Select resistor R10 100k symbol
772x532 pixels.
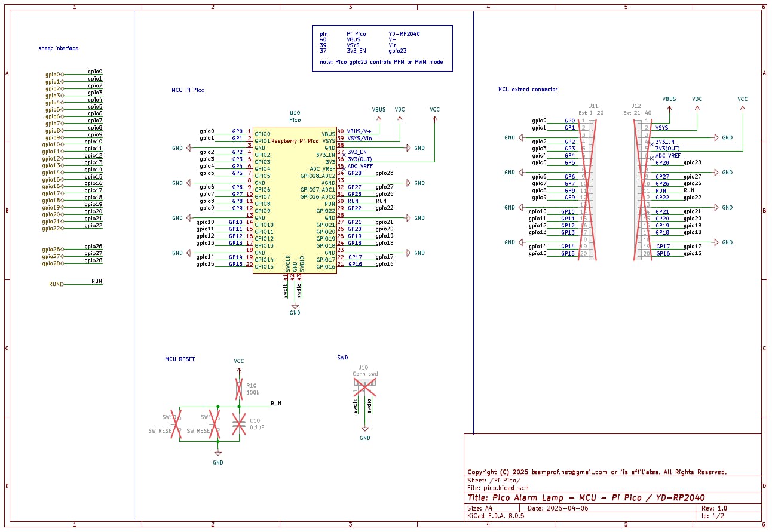point(239,389)
